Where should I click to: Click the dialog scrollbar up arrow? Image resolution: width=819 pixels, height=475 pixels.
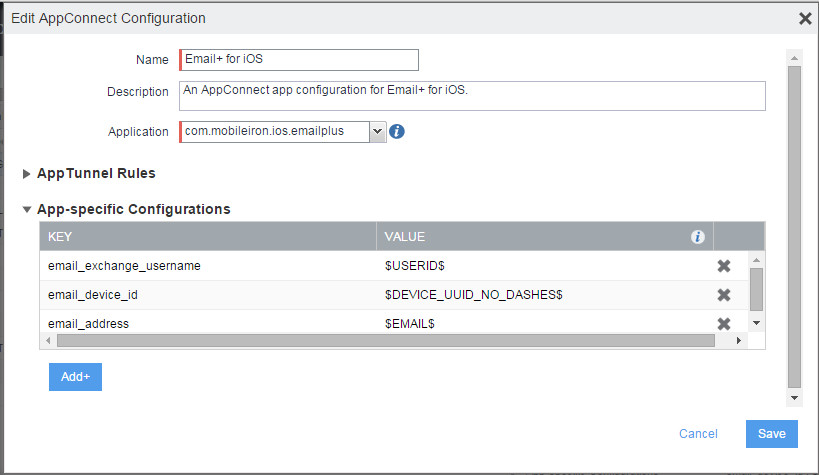tap(794, 57)
